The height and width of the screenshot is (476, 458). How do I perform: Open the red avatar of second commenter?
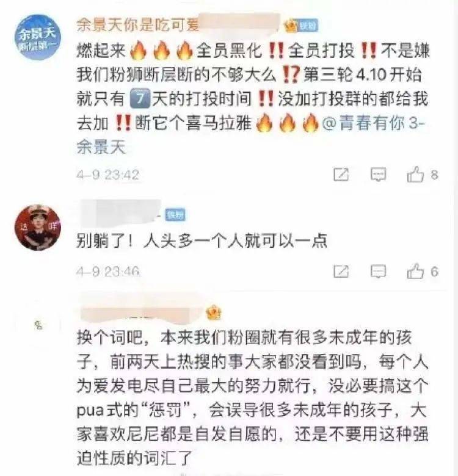(x=38, y=228)
